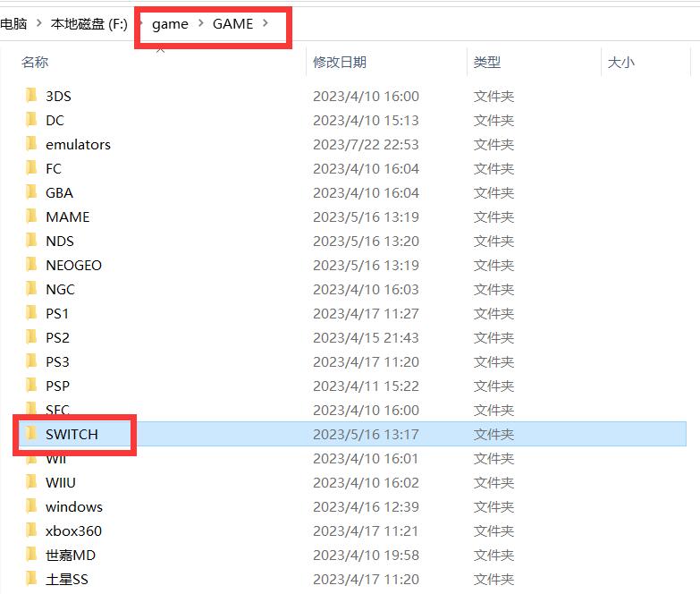This screenshot has height=594, width=700.
Task: Navigate to 本地磁盘 (F:) breadcrumb
Action: (x=89, y=23)
